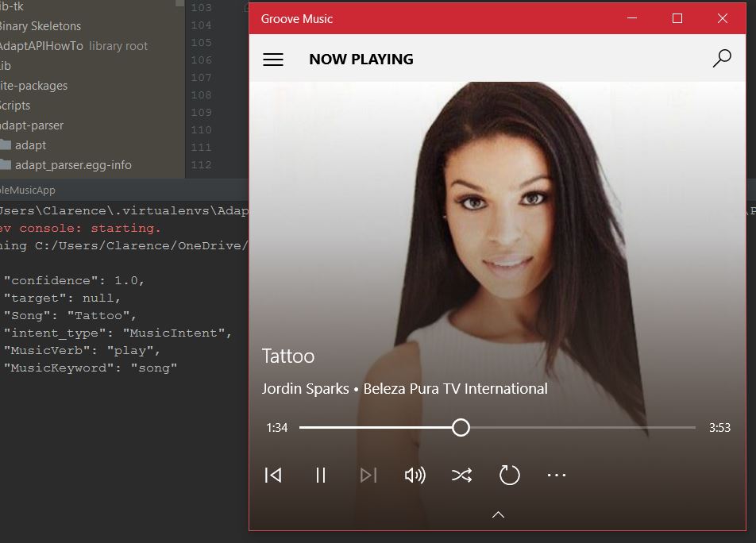Image resolution: width=756 pixels, height=543 pixels.
Task: Select the adapt folder in project tree
Action: 30,145
